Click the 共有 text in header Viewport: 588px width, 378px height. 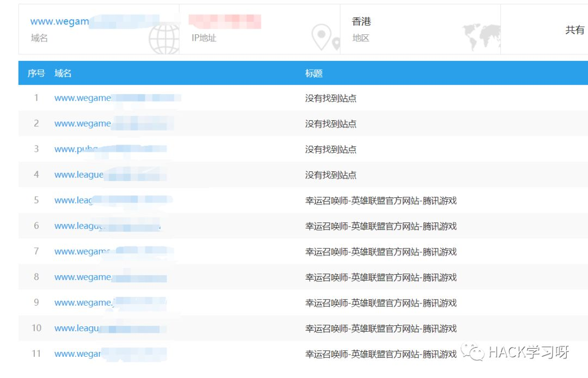(x=574, y=30)
